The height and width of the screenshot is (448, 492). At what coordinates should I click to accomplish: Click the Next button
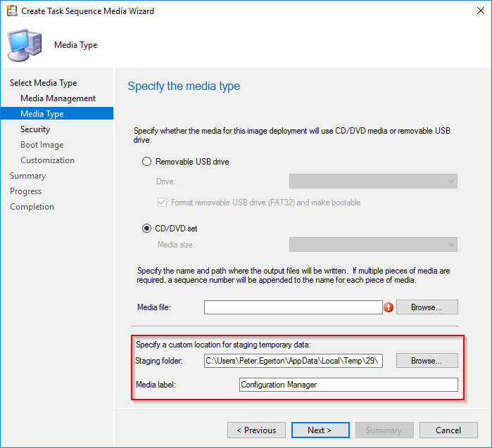[x=319, y=430]
